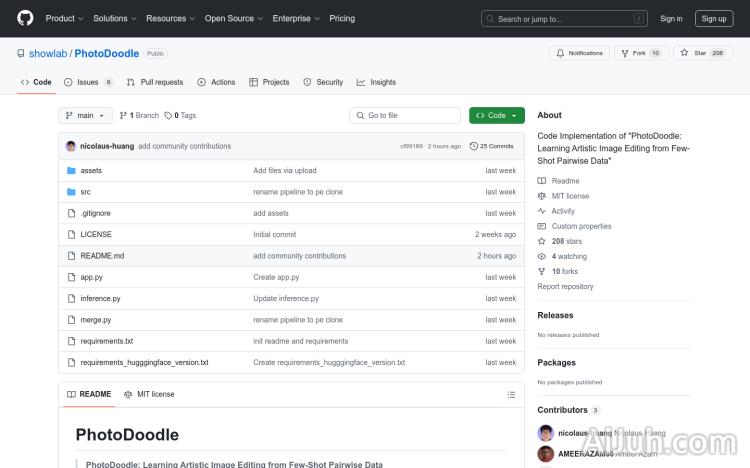Click the GitHub logo icon
Viewport: 750px width, 468px height.
tap(25, 18)
